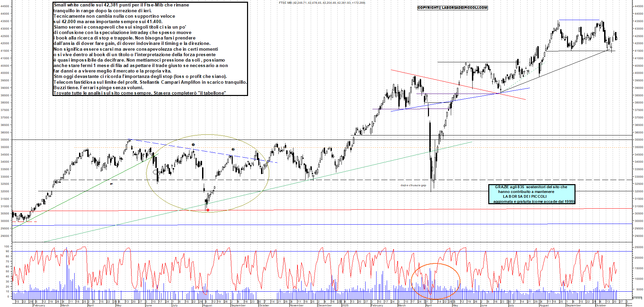
Task: Click the 100 level on the oscillator axis
Action: coord(6,246)
